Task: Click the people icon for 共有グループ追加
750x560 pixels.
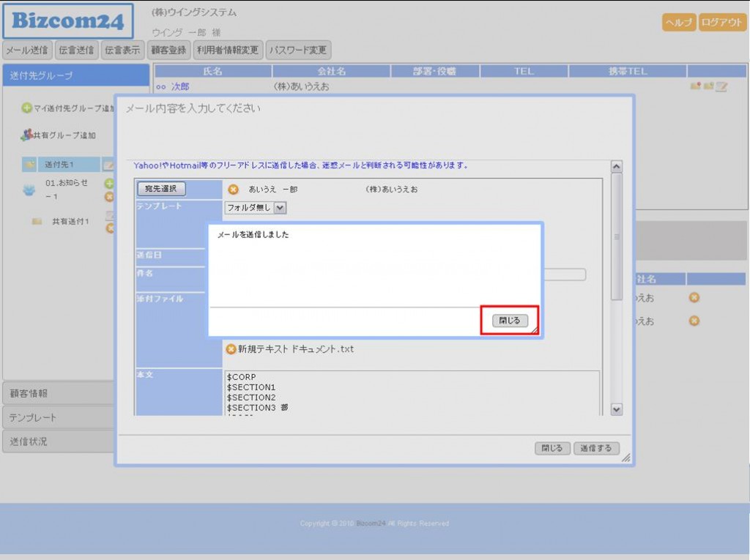Action: (26, 135)
